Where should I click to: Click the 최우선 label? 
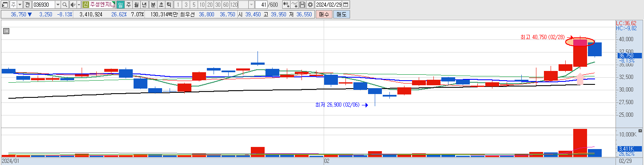(187, 14)
